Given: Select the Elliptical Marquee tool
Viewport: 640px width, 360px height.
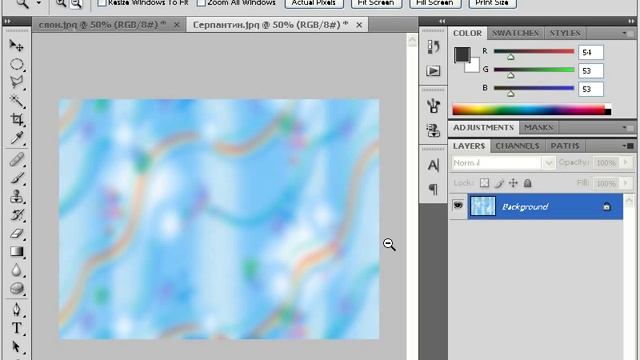Looking at the screenshot, I should pyautogui.click(x=16, y=64).
